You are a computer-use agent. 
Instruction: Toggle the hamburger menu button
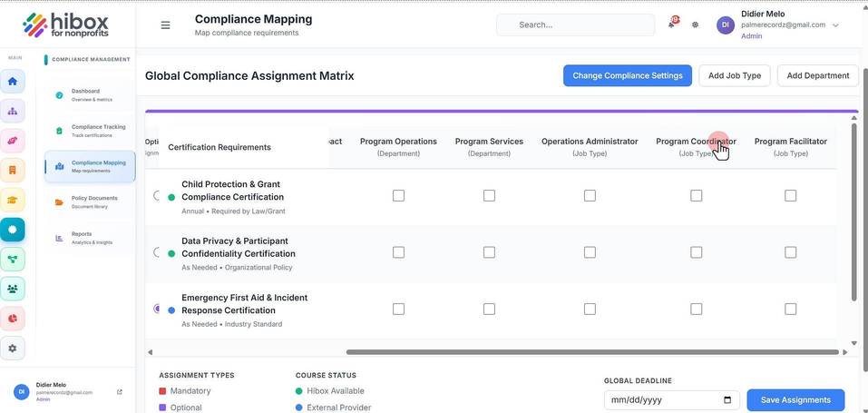click(x=165, y=25)
